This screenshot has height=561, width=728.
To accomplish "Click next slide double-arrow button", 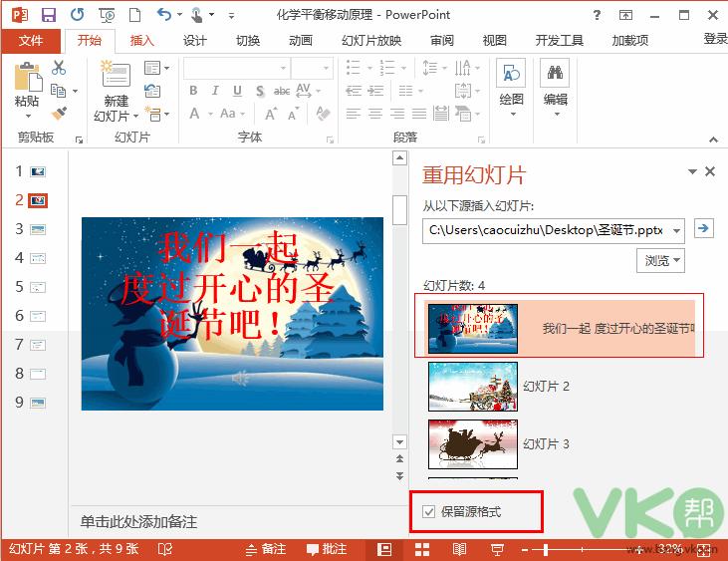I will [399, 475].
